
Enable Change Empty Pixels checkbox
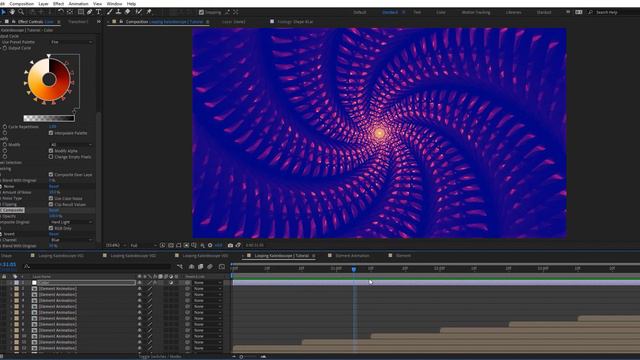(x=51, y=157)
